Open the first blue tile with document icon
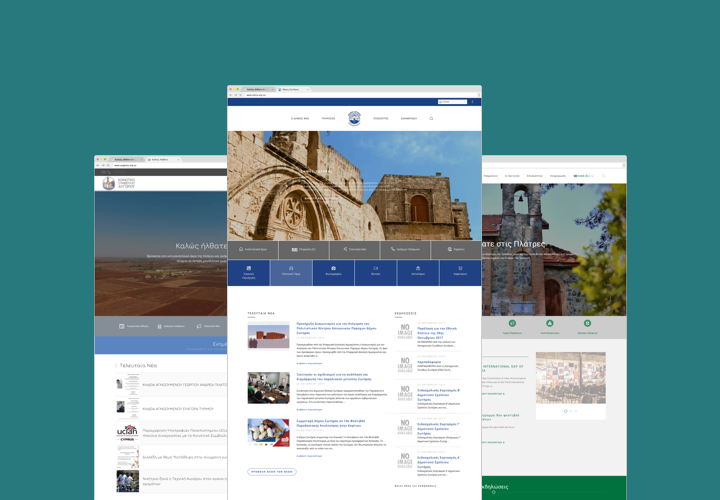Viewport: 720px width, 500px height. (248, 273)
